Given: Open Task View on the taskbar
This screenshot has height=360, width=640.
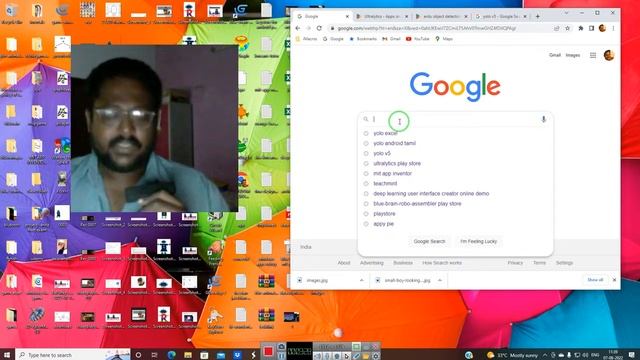Looking at the screenshot, I should coord(154,355).
